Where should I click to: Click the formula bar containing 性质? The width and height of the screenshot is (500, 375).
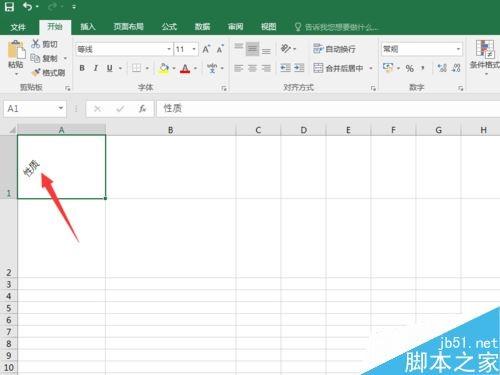[328, 108]
